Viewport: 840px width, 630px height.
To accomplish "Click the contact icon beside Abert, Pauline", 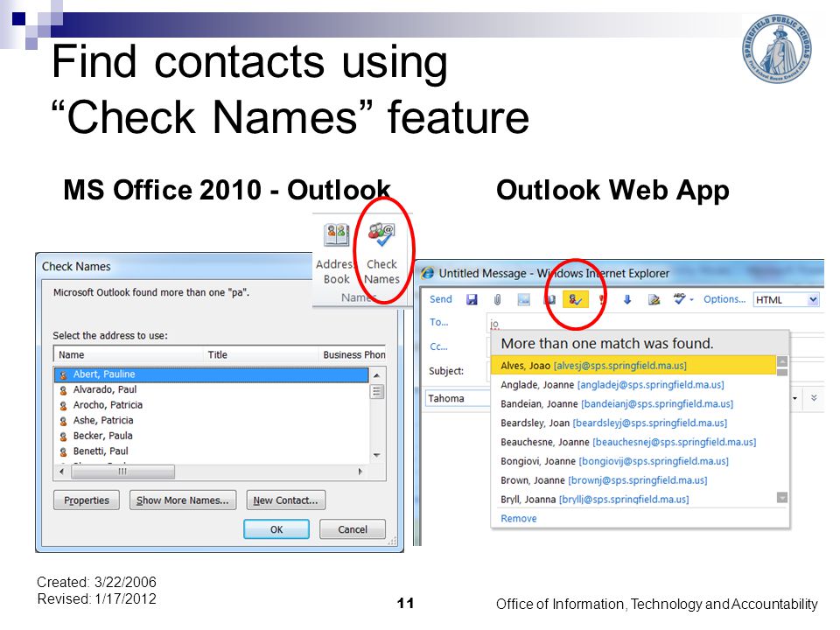I will [63, 375].
